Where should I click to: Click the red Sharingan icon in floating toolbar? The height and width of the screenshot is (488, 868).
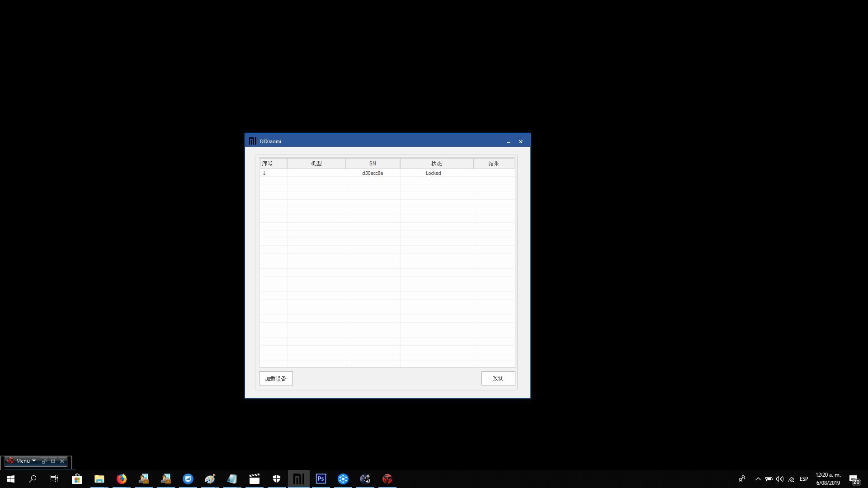point(10,461)
